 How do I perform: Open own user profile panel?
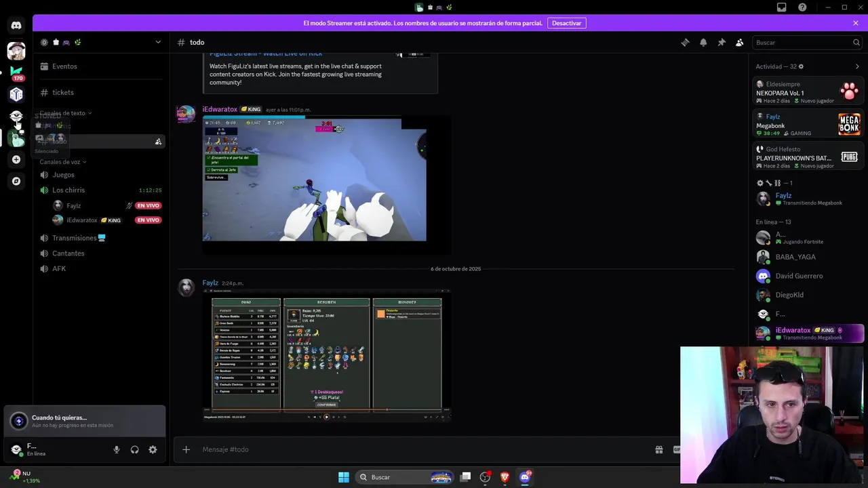56,449
